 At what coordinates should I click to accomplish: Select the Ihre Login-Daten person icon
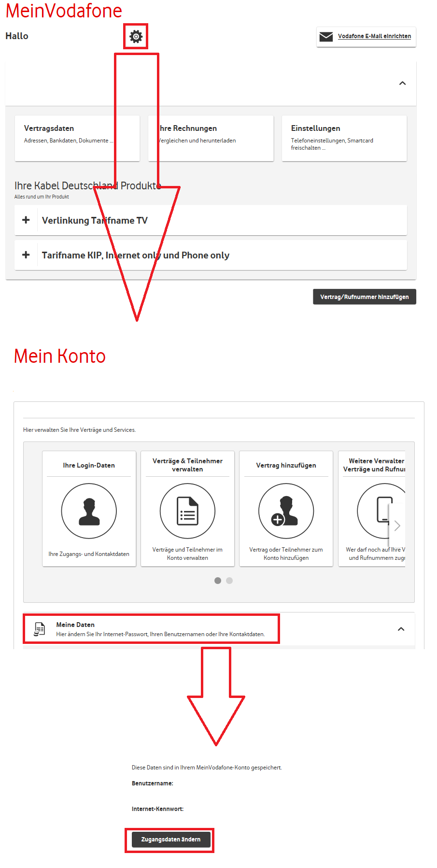[x=89, y=511]
